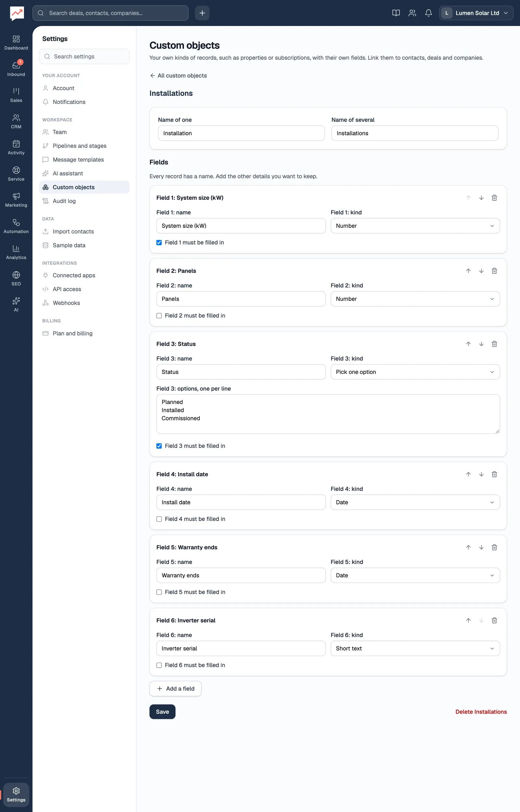Click Add a field button
The image size is (520, 812).
pyautogui.click(x=175, y=689)
